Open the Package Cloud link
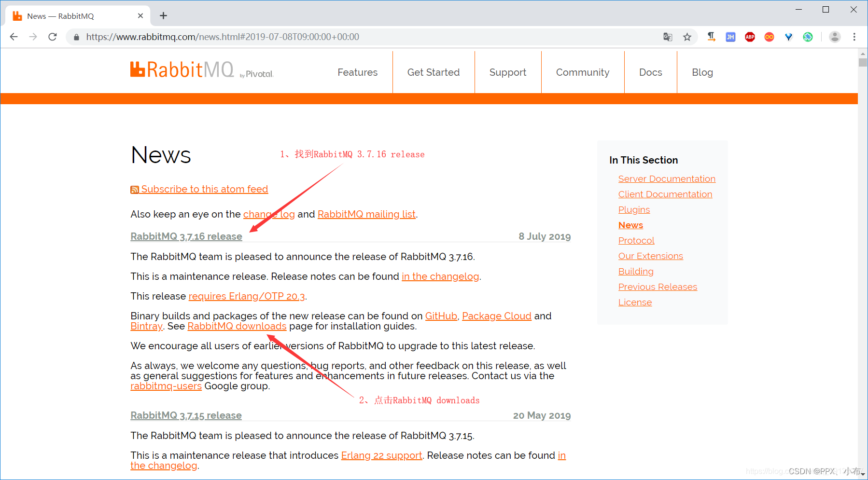The width and height of the screenshot is (868, 480). 497,316
